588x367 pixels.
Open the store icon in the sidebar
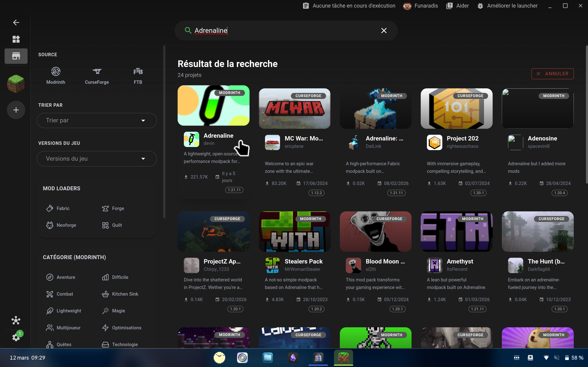pos(16,56)
